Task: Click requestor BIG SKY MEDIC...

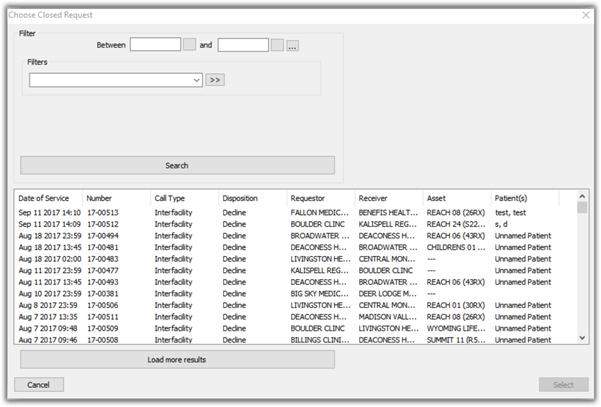Action: pos(320,294)
